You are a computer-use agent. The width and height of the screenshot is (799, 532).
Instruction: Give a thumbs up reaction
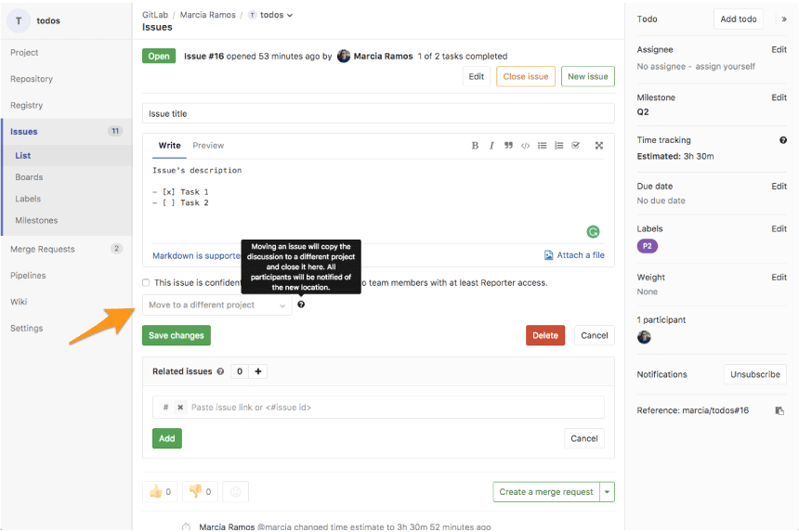(160, 492)
